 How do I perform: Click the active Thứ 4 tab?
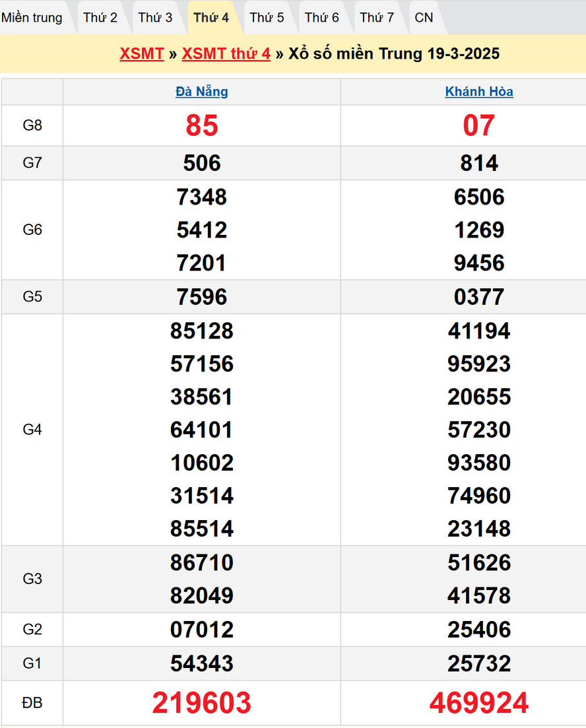pos(211,18)
